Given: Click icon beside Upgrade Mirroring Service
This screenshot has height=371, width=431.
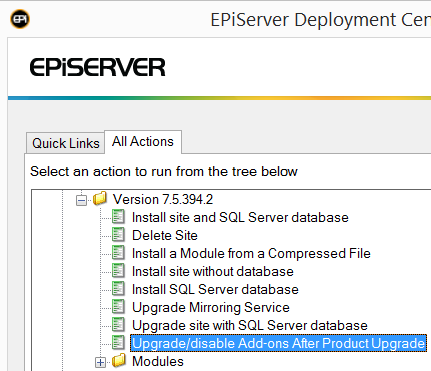Looking at the screenshot, I should (x=118, y=307).
